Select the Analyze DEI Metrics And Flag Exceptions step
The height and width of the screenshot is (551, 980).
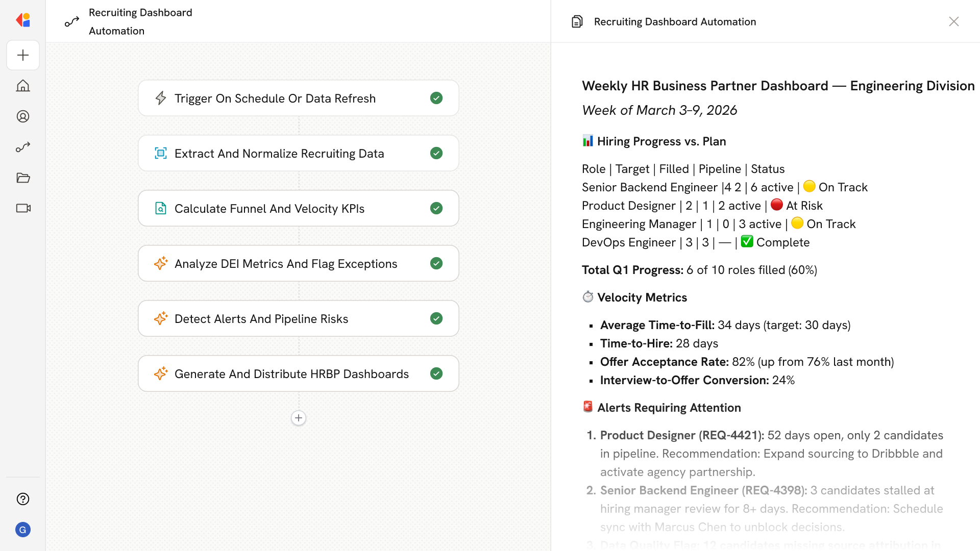click(285, 263)
